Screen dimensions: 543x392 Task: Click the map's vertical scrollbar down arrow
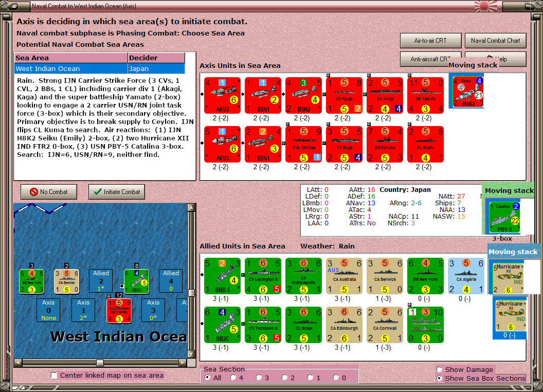pyautogui.click(x=191, y=354)
